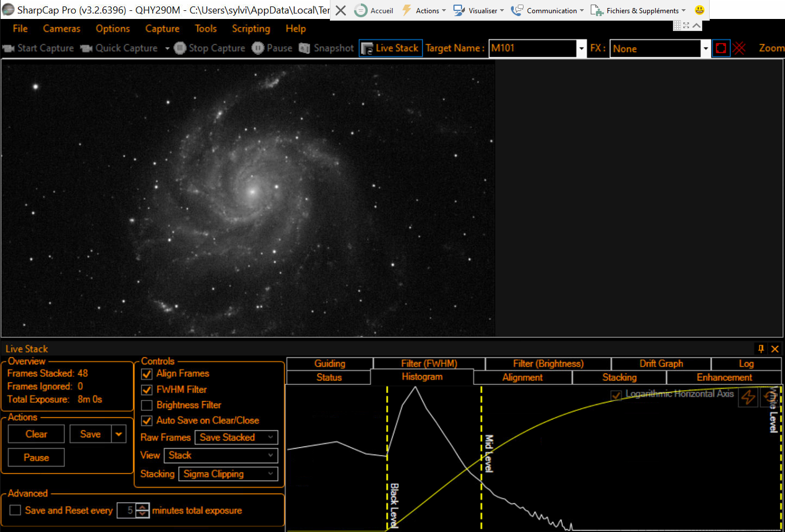The height and width of the screenshot is (532, 785).
Task: Click the Start Capture camera icon
Action: 9,48
